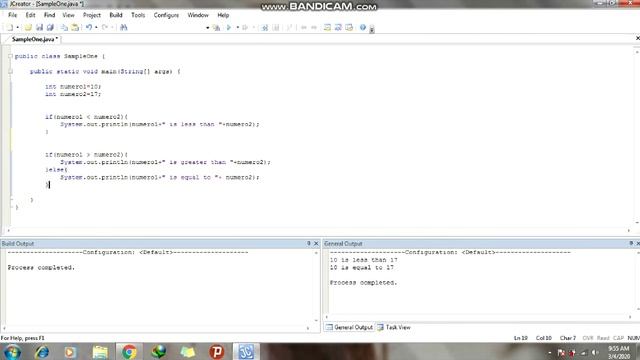Image resolution: width=640 pixels, height=360 pixels.
Task: Click the New file toolbar icon
Action: pyautogui.click(x=10, y=27)
